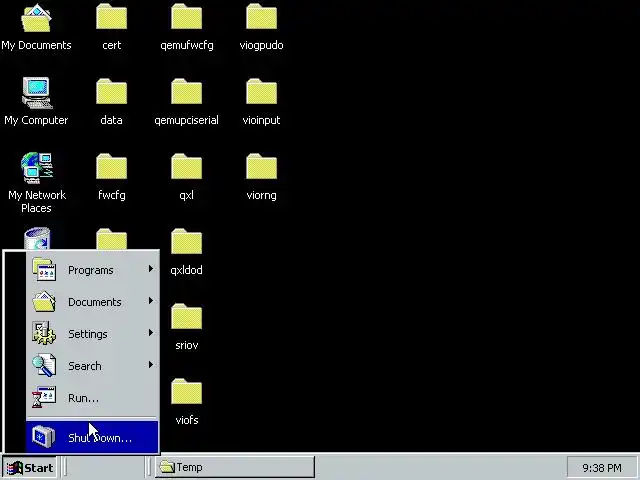Click the partly hidden folder icon above Programs

tap(111, 239)
